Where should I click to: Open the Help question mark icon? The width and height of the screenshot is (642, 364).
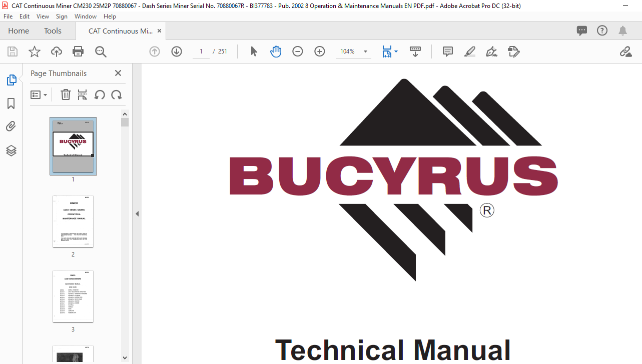(x=602, y=30)
